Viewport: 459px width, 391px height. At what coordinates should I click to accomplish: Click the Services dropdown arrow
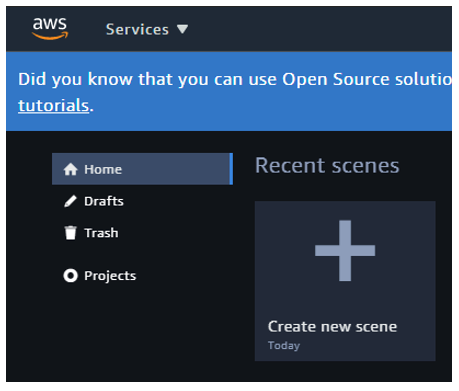click(182, 29)
